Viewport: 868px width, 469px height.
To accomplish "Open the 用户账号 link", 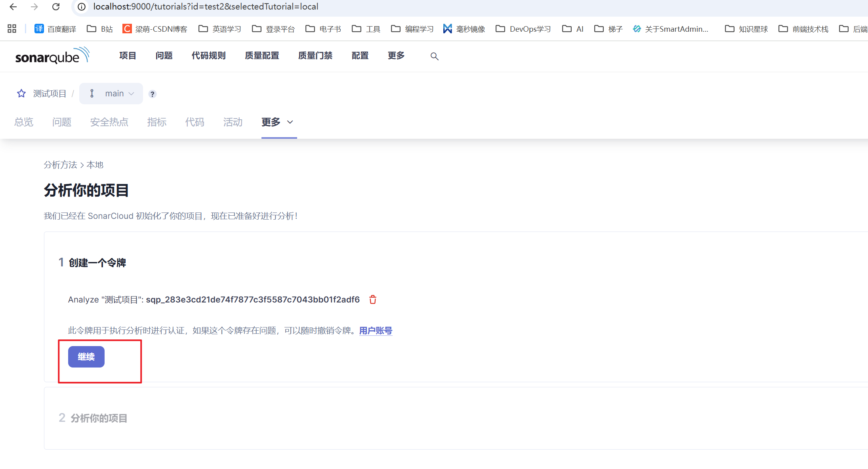I will coord(376,331).
